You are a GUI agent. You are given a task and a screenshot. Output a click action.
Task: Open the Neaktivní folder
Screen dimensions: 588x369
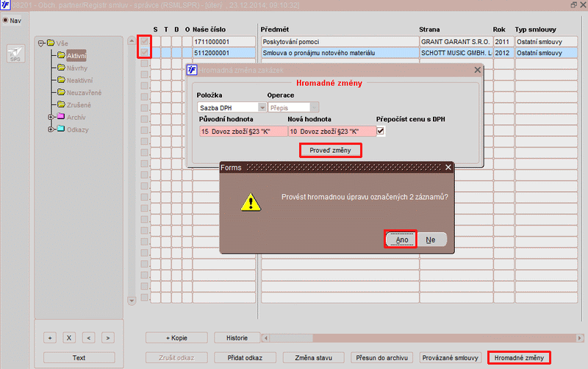point(79,80)
